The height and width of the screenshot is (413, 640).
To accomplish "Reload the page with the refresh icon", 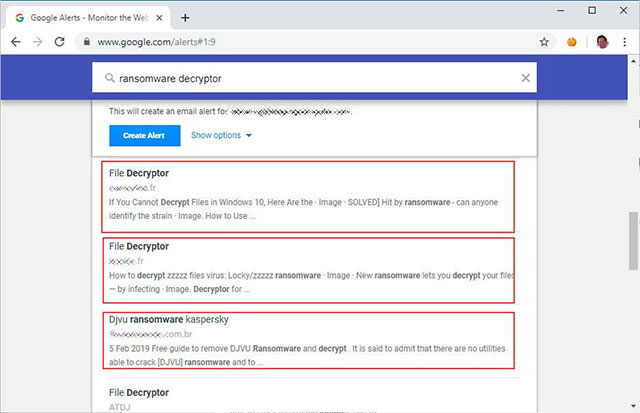I will coord(60,42).
